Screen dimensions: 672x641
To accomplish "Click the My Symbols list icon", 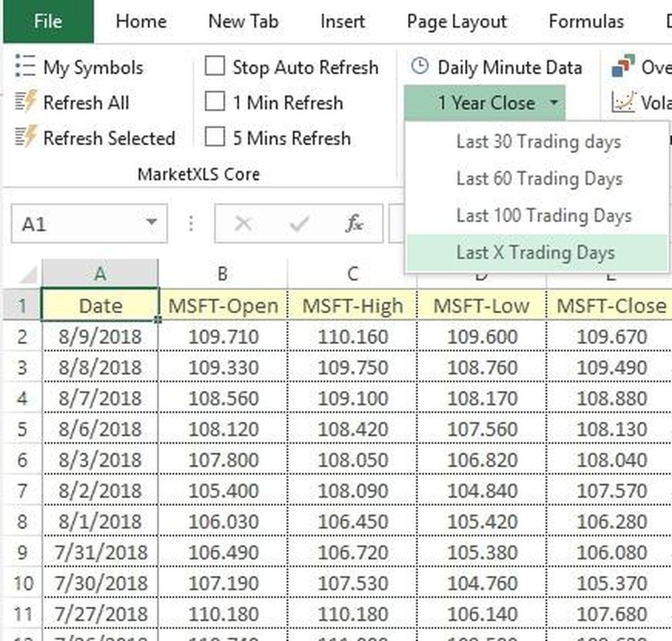I will coord(25,66).
